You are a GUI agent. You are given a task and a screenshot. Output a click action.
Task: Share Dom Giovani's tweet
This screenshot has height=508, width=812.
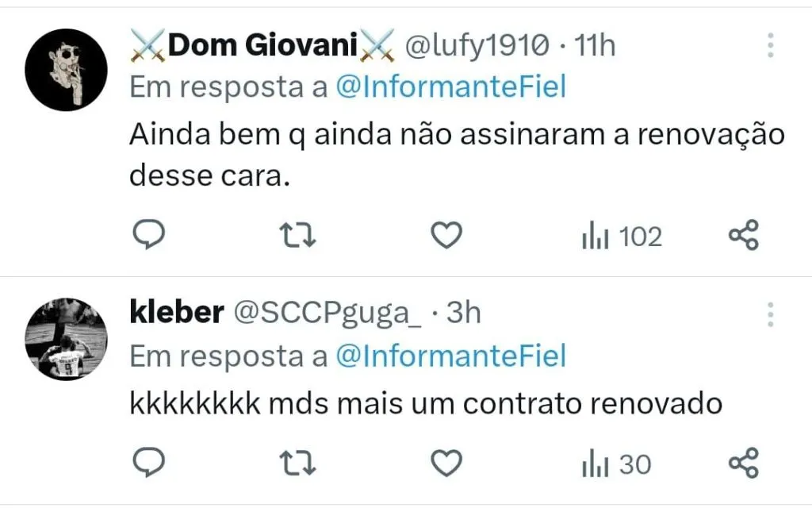tap(743, 236)
